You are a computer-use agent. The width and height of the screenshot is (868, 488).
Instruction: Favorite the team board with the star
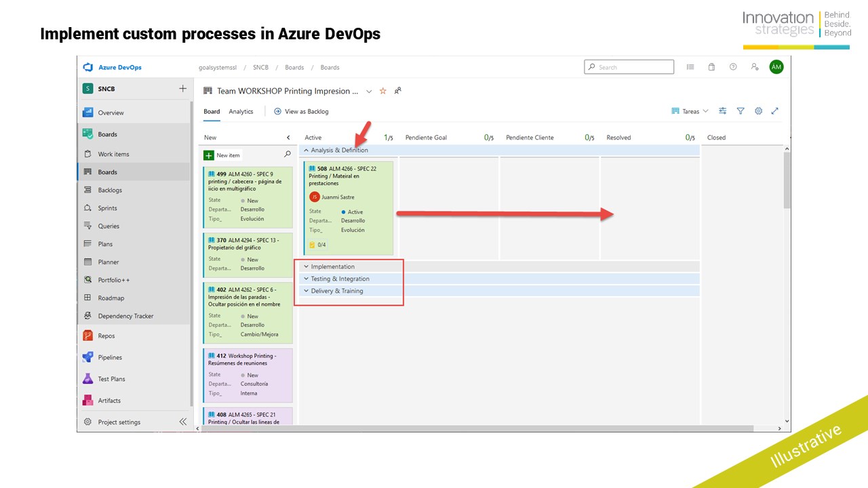click(x=382, y=91)
